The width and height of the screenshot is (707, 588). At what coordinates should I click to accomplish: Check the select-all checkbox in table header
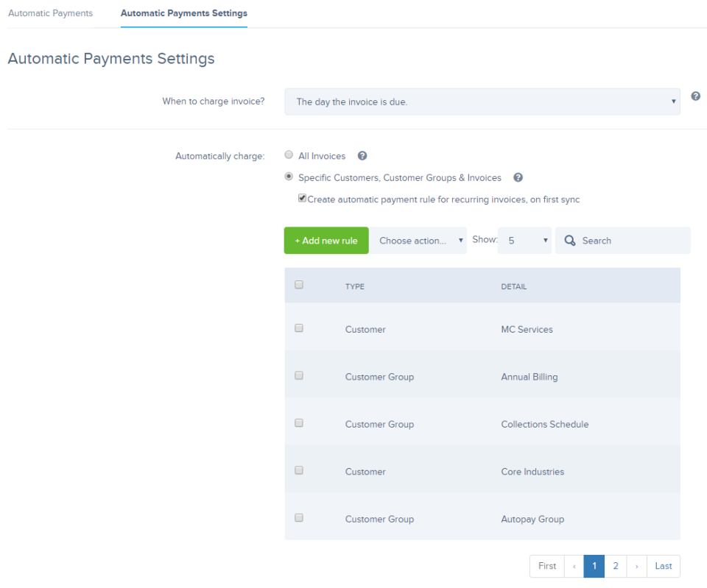click(x=299, y=285)
